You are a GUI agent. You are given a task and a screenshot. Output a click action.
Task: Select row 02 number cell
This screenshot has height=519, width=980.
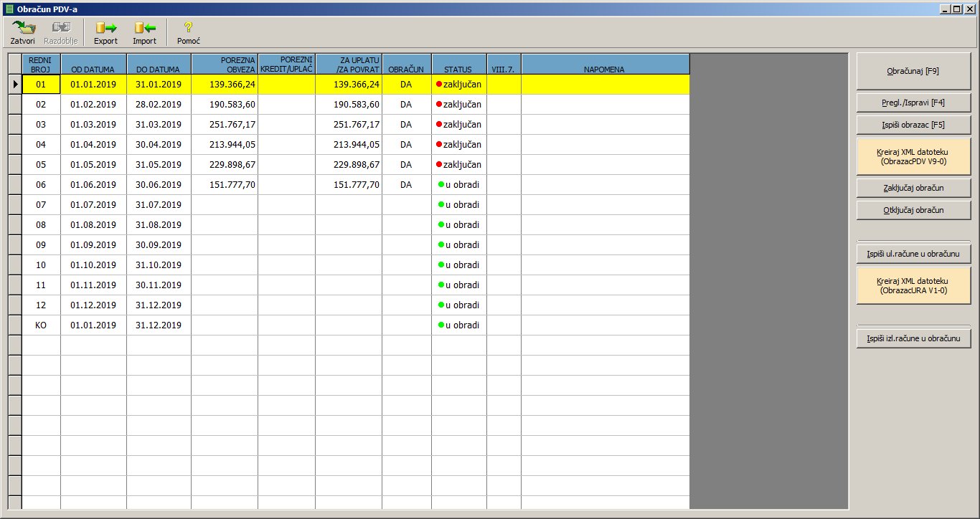(42, 104)
